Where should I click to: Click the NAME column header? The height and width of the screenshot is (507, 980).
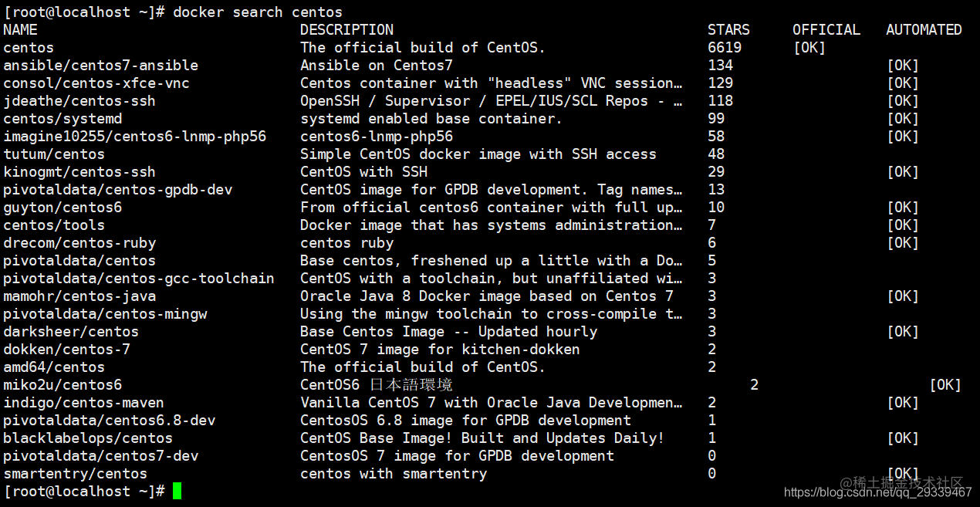click(20, 30)
